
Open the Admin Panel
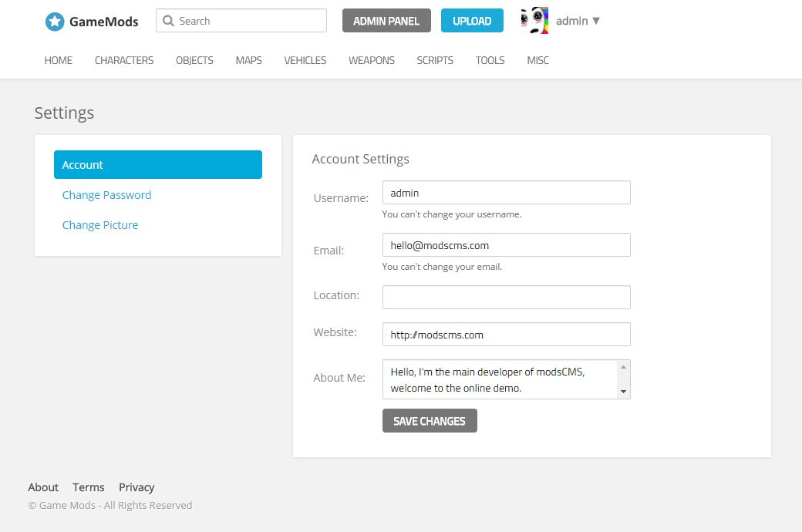pyautogui.click(x=386, y=21)
